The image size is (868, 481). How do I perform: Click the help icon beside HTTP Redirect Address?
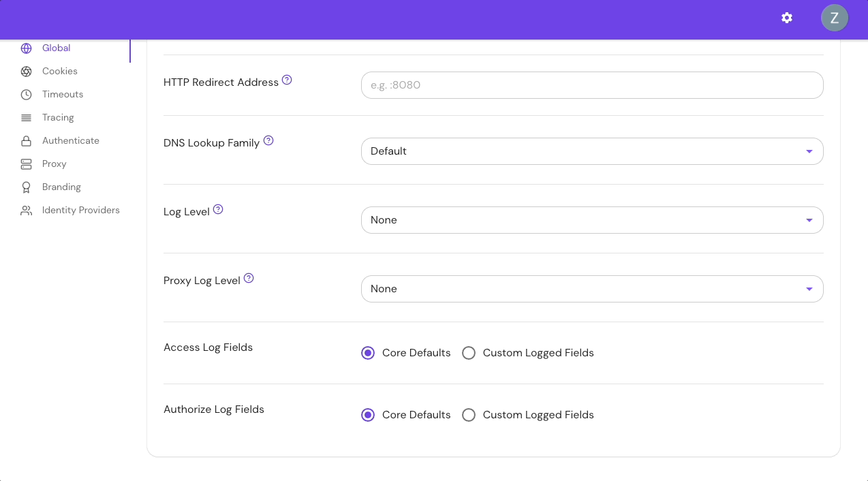[287, 80]
